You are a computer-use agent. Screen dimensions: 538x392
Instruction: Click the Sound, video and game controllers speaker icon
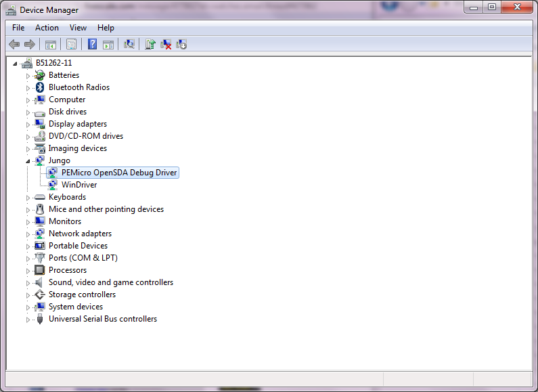point(39,282)
